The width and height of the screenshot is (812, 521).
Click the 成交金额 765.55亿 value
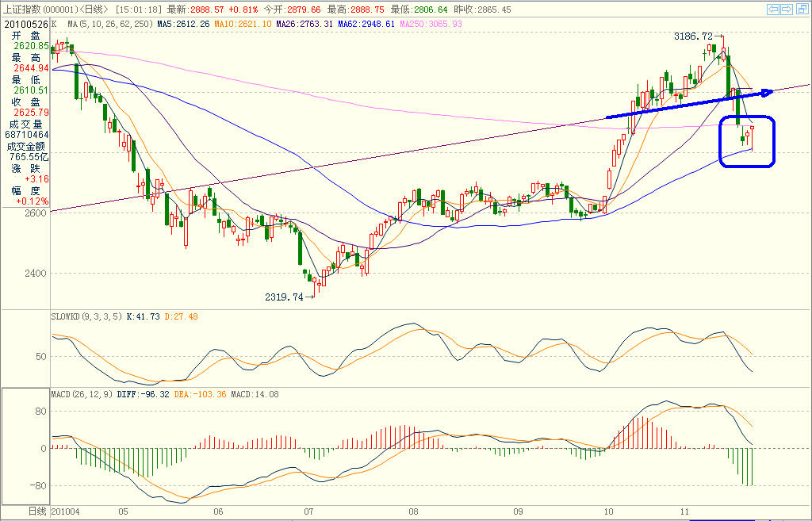coord(29,156)
